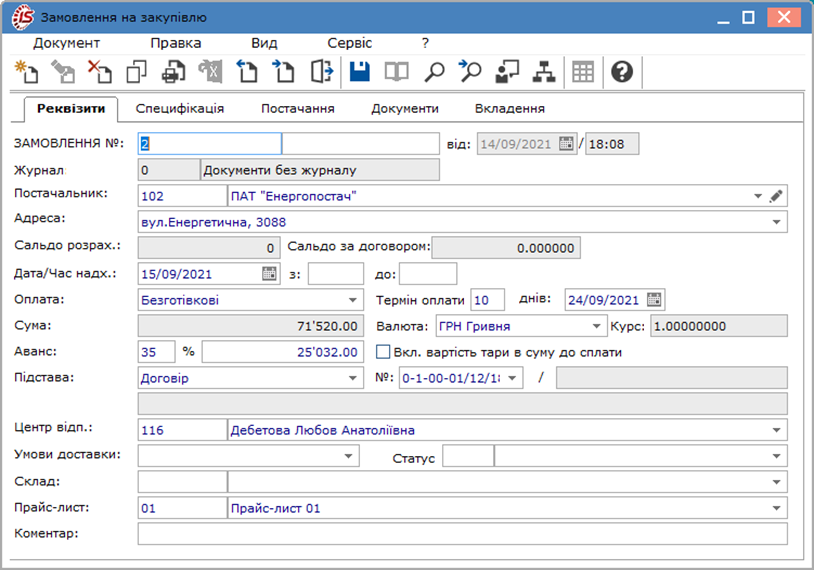
Task: Open the Валюта currency dropdown
Action: (596, 326)
